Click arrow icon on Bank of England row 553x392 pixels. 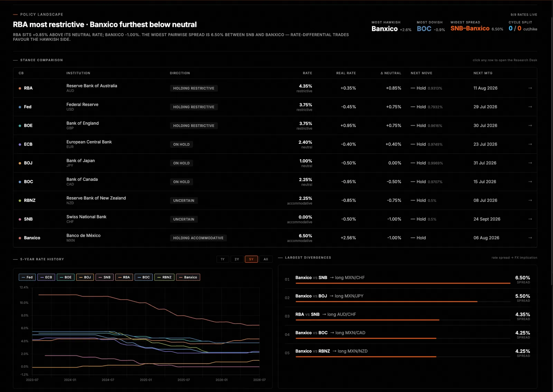coord(530,125)
